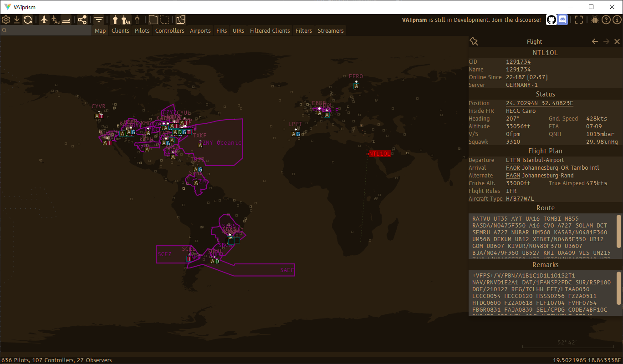Open the Discord link icon

tap(562, 20)
